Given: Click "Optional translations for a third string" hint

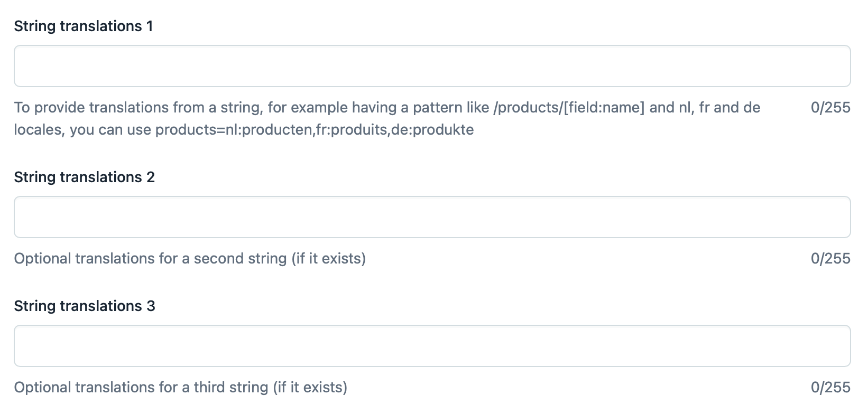Looking at the screenshot, I should (141, 388).
